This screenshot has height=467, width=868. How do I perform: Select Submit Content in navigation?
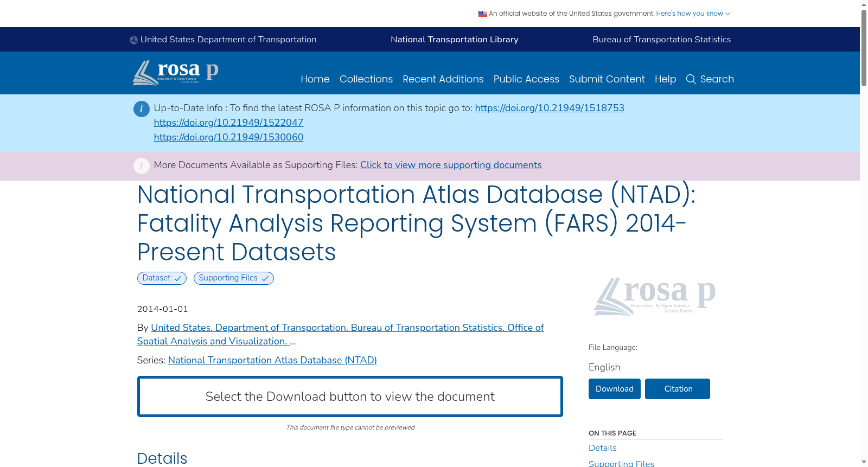[x=607, y=79]
